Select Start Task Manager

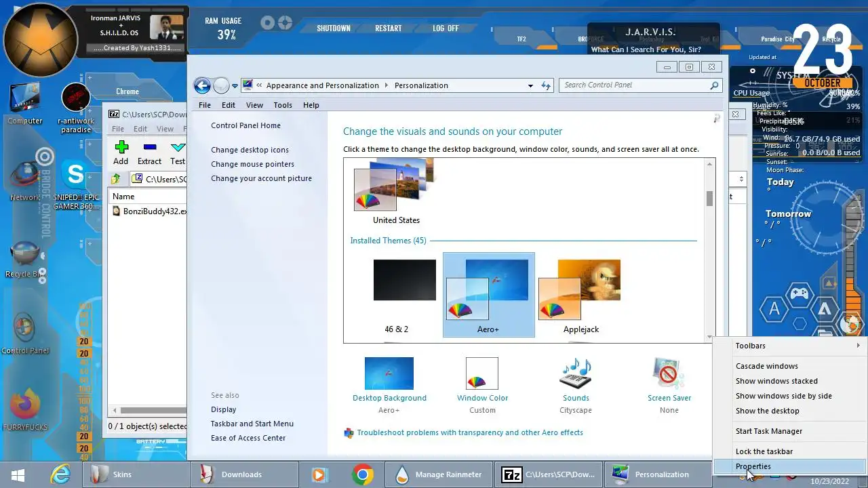[x=789, y=431]
